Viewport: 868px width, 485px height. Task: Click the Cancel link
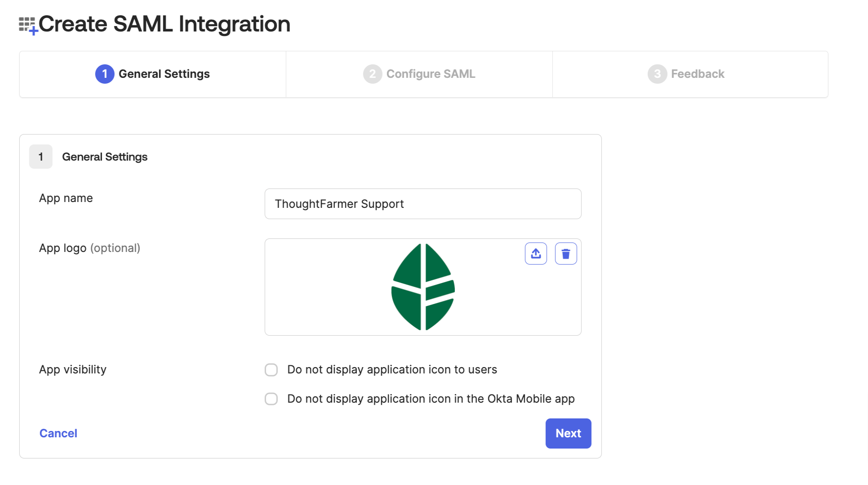pos(58,433)
